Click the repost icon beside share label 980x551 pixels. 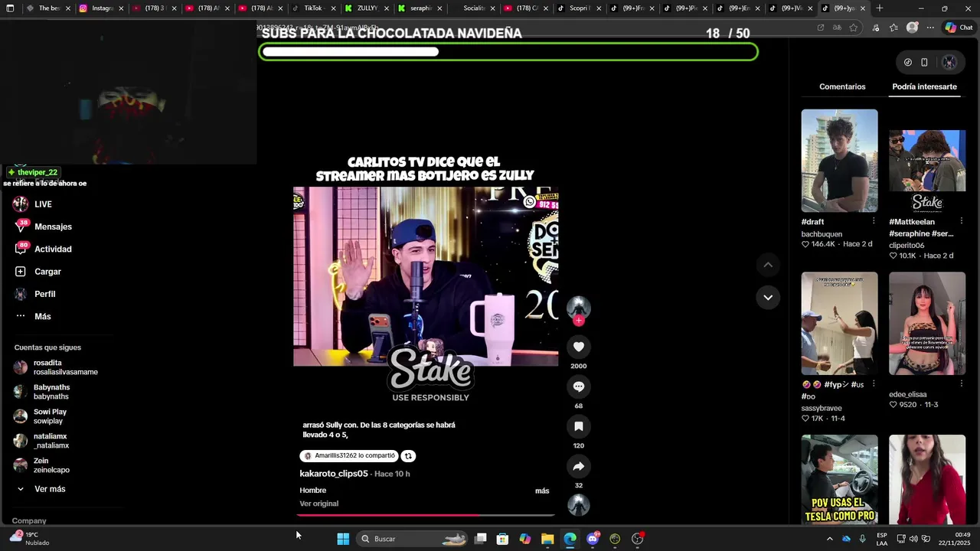[x=408, y=456]
